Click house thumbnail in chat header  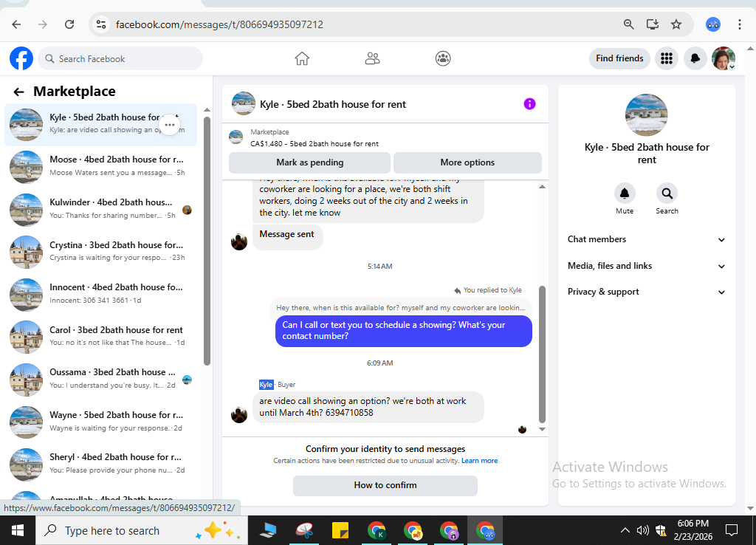click(x=243, y=103)
